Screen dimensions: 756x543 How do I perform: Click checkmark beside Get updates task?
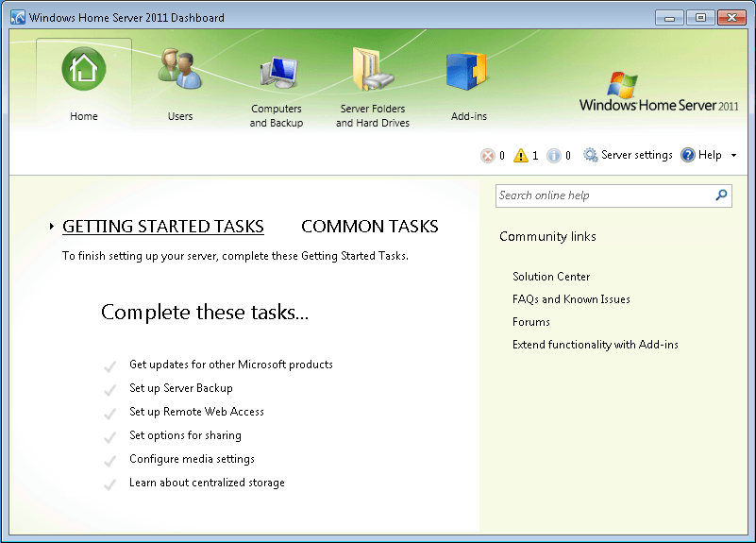pyautogui.click(x=109, y=366)
